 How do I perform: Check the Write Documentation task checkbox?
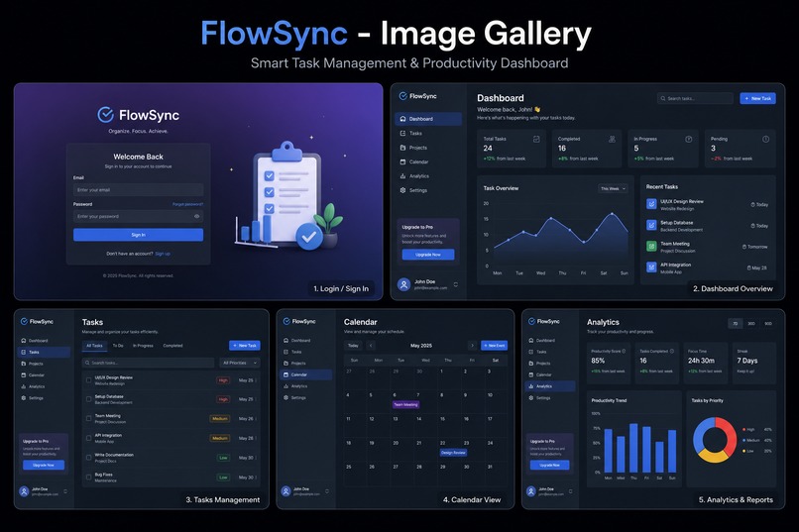click(x=88, y=458)
